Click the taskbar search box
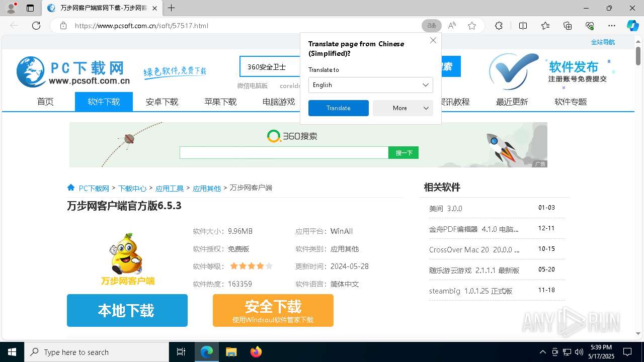The height and width of the screenshot is (362, 644). (97, 352)
